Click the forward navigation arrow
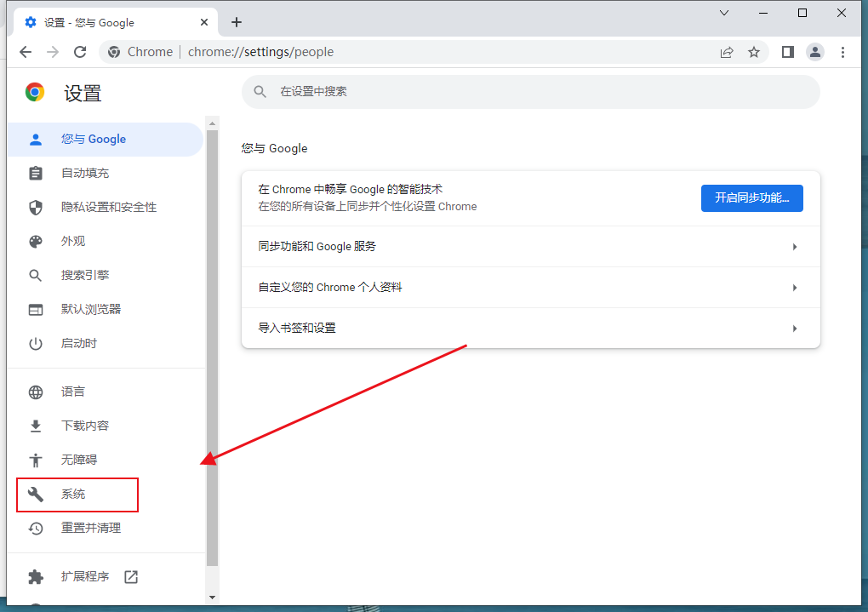Viewport: 868px width, 612px height. click(x=53, y=52)
